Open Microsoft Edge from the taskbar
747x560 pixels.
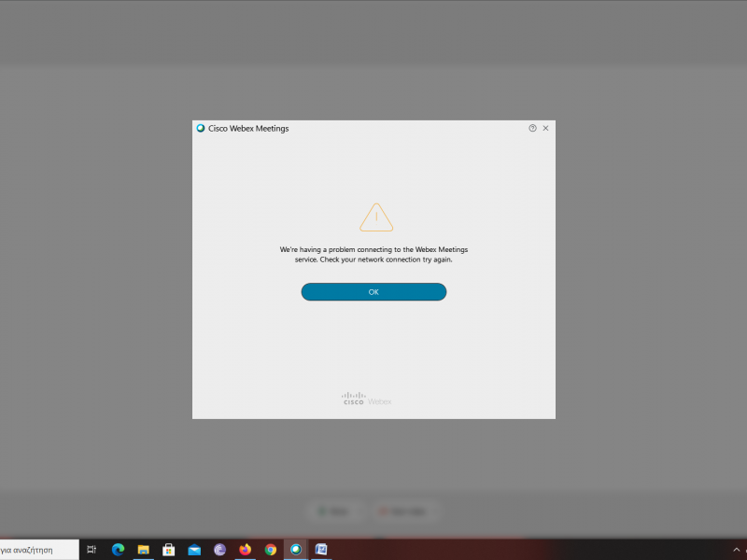coord(119,549)
